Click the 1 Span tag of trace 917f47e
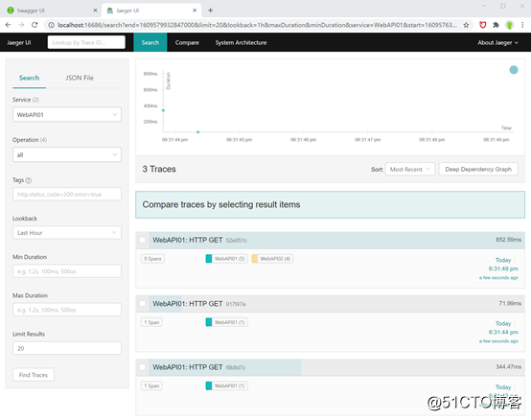531x420 pixels. click(151, 322)
